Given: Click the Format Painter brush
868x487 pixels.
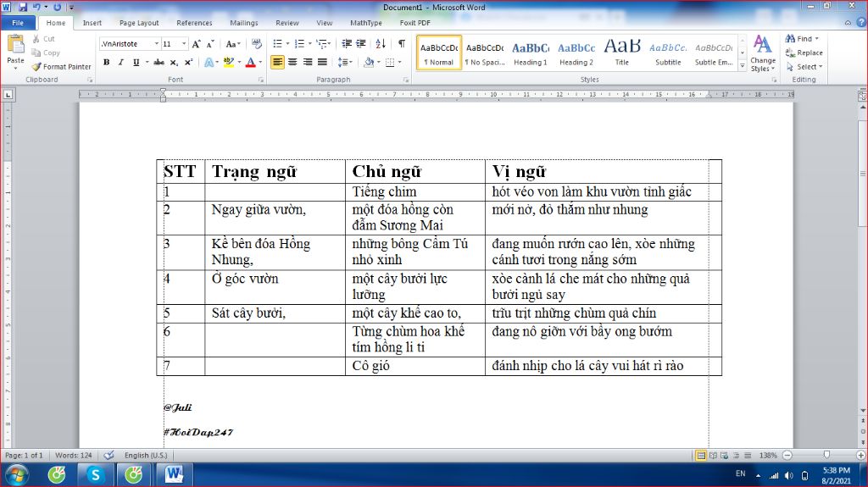Looking at the screenshot, I should (x=36, y=66).
